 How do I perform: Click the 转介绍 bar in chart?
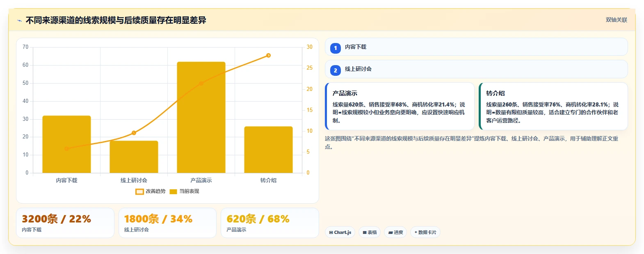click(x=268, y=150)
